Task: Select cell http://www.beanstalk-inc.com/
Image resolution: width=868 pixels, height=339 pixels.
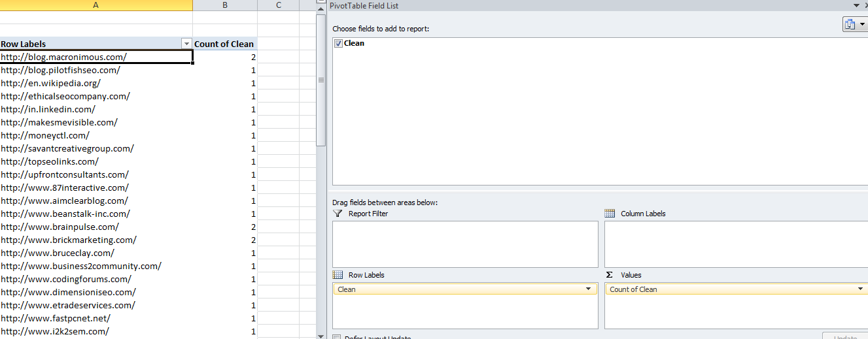Action: click(x=96, y=214)
